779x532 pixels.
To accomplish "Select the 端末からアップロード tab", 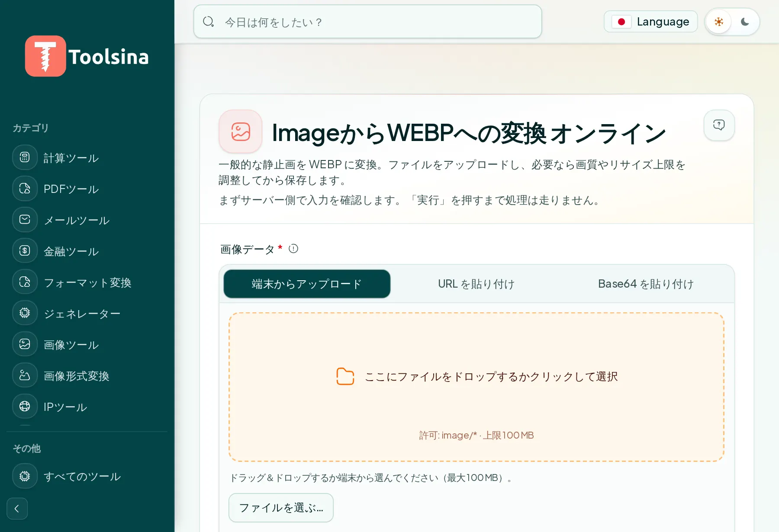I will click(x=307, y=284).
